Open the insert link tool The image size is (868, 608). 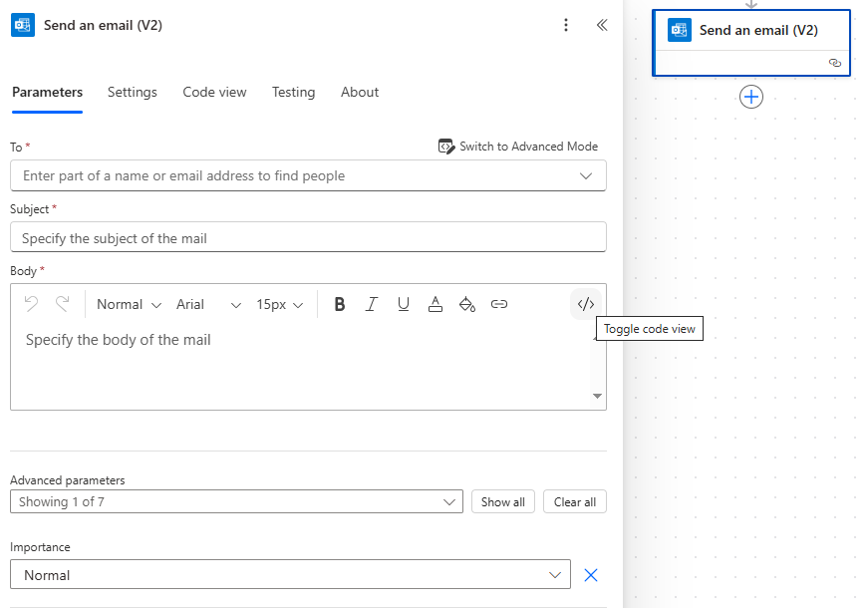[499, 304]
